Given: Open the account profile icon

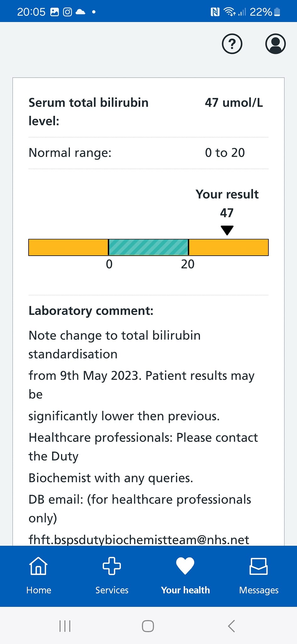Looking at the screenshot, I should pyautogui.click(x=275, y=44).
